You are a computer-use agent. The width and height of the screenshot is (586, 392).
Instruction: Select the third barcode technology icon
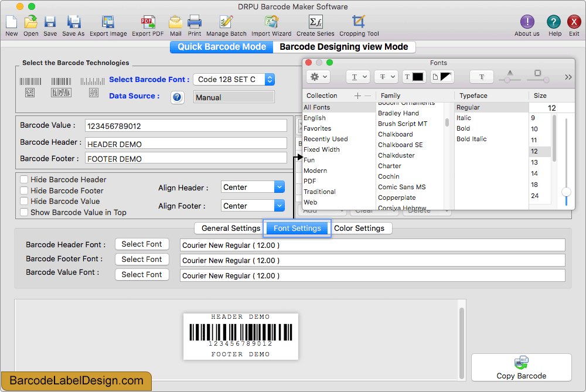(x=93, y=87)
